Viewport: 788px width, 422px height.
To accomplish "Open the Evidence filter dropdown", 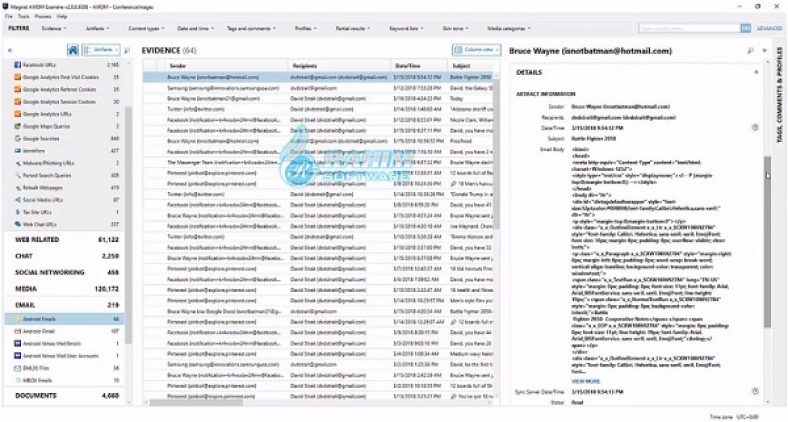I will click(54, 29).
